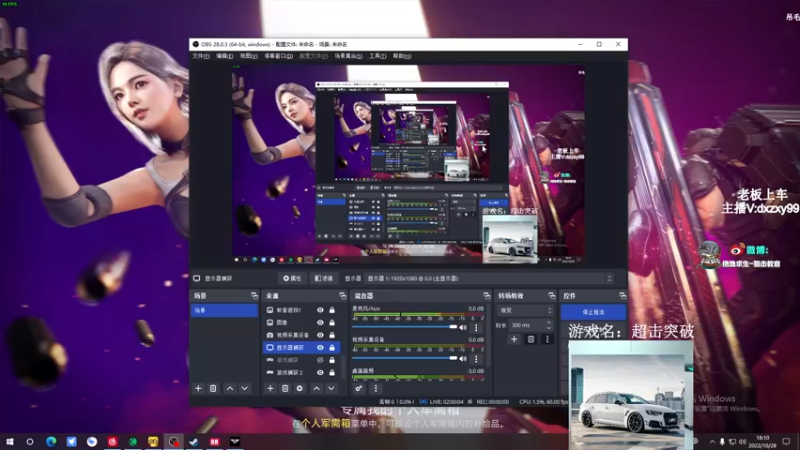Viewport: 800px width, 450px height.
Task: Open Windows Start menu
Action: (x=10, y=442)
